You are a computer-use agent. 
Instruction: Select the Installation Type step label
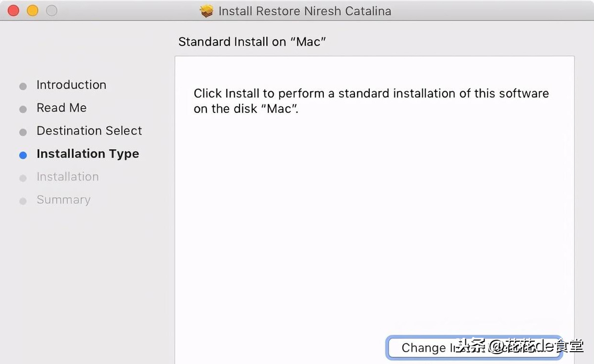pos(88,154)
